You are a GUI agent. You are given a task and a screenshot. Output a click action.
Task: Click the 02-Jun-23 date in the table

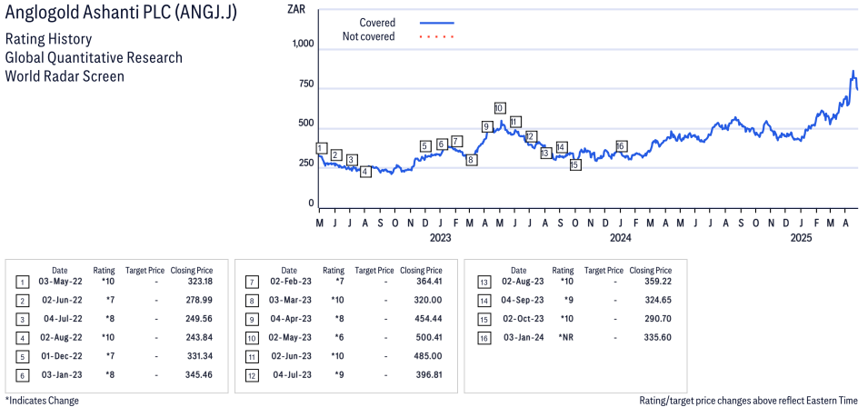[x=290, y=356]
